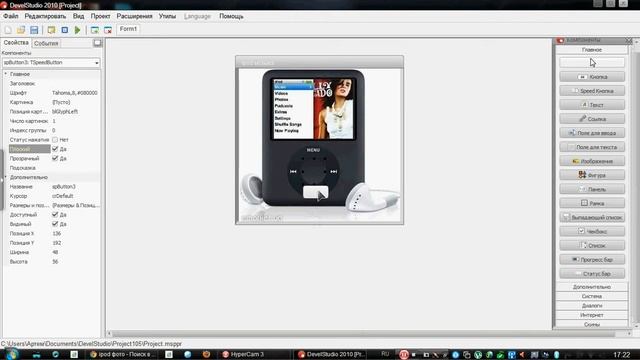
Task: Open the Помощь menu
Action: (x=231, y=16)
